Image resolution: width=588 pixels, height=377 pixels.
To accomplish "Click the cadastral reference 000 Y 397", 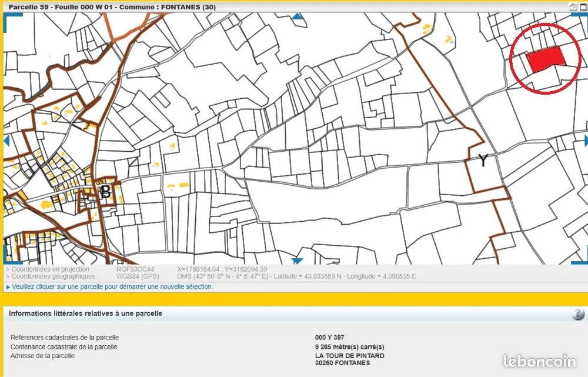I will pos(330,337).
